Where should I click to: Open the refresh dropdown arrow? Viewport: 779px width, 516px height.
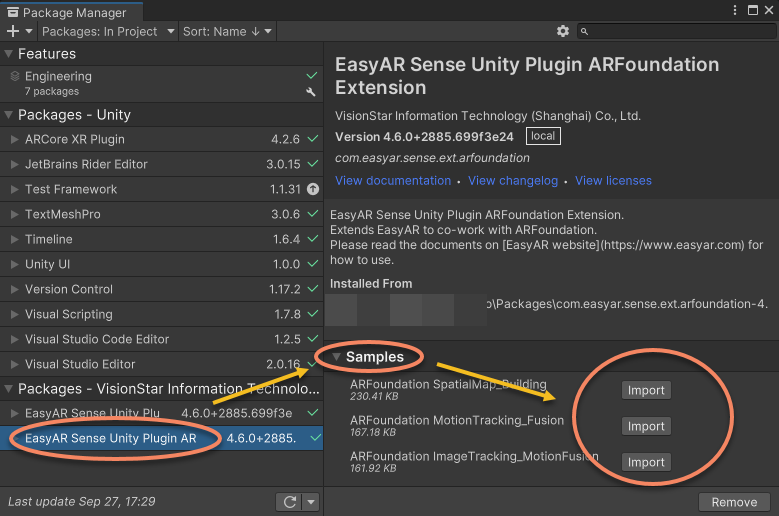[311, 502]
